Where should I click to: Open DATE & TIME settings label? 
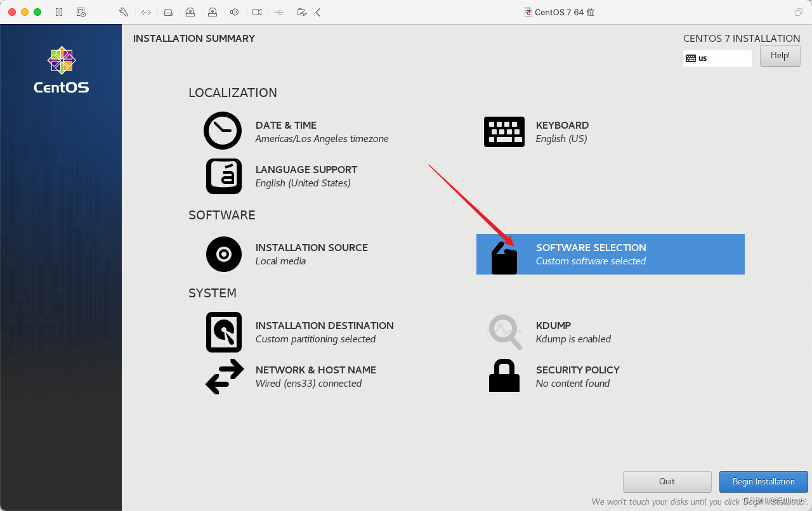[x=286, y=126]
